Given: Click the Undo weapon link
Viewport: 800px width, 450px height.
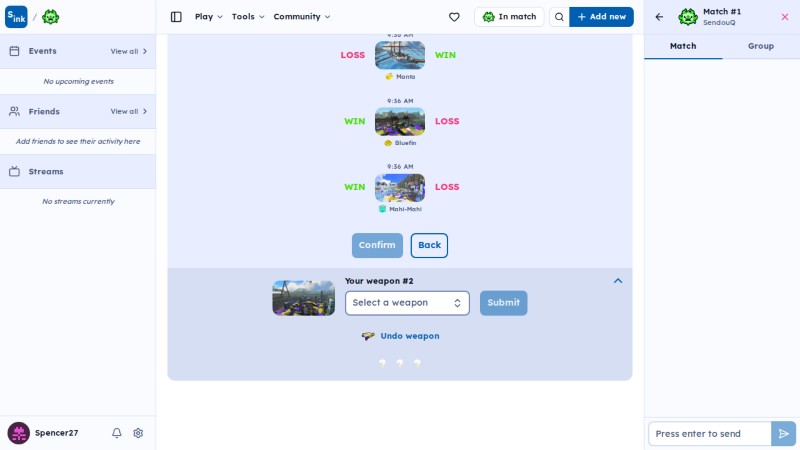Looking at the screenshot, I should click(x=410, y=336).
